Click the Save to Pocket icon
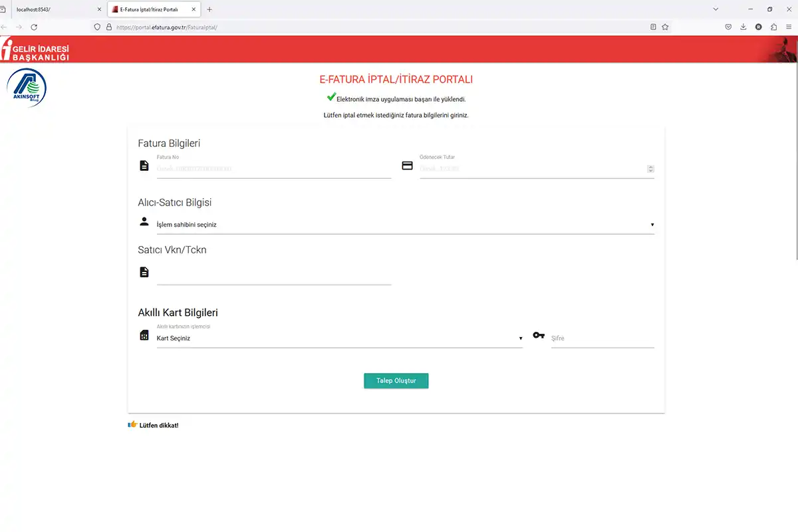Screen dimensions: 798x532 pyautogui.click(x=728, y=27)
